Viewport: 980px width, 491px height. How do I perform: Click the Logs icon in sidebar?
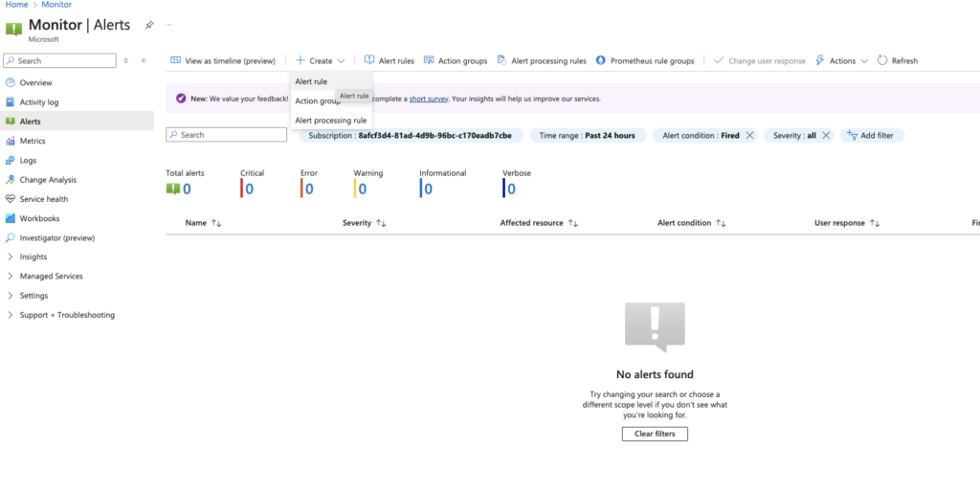point(10,160)
